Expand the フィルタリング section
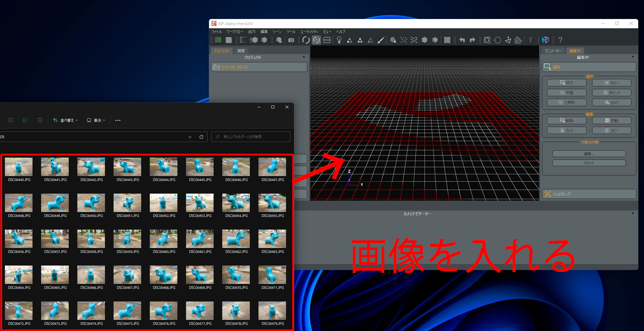The image size is (644, 331). [x=589, y=194]
